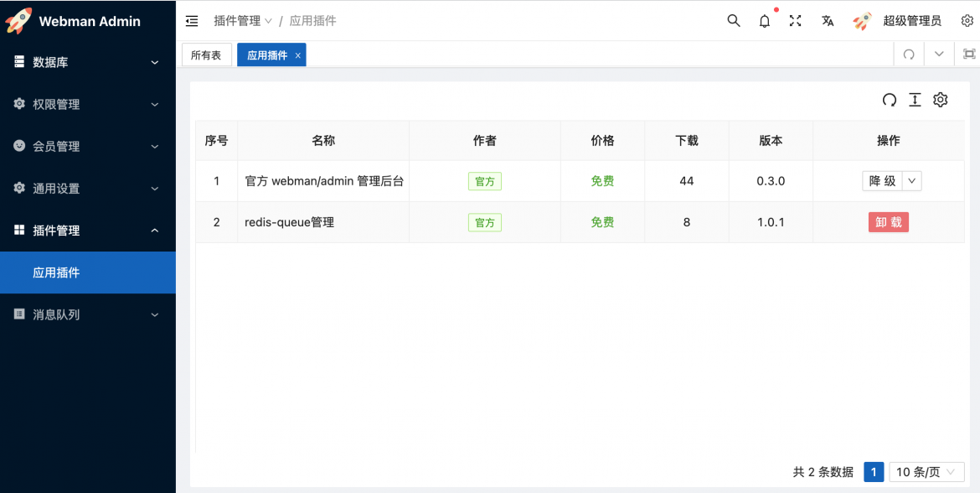Adjust row height using the line-height icon
Viewport: 980px width, 493px height.
pos(915,99)
